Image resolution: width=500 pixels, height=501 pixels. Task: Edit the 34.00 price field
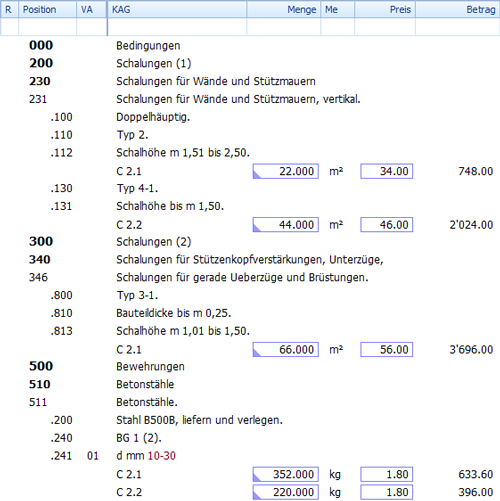pos(386,171)
